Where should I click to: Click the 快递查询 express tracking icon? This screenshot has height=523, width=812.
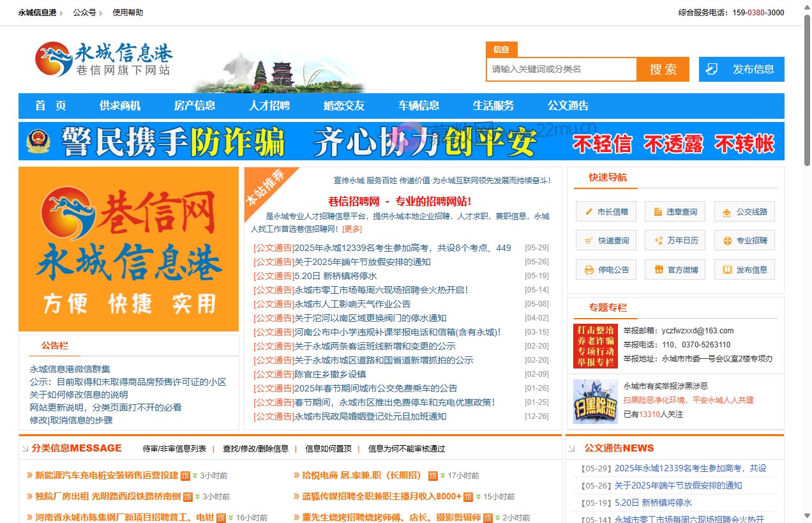pyautogui.click(x=605, y=240)
